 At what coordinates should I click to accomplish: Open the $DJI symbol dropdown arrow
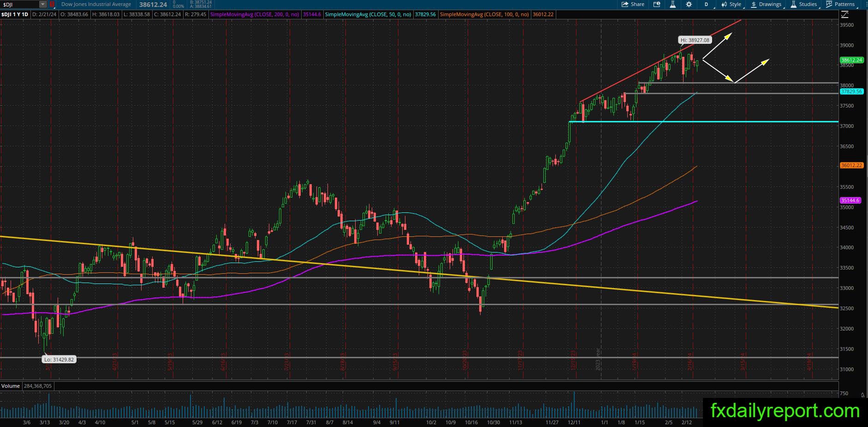click(x=43, y=4)
